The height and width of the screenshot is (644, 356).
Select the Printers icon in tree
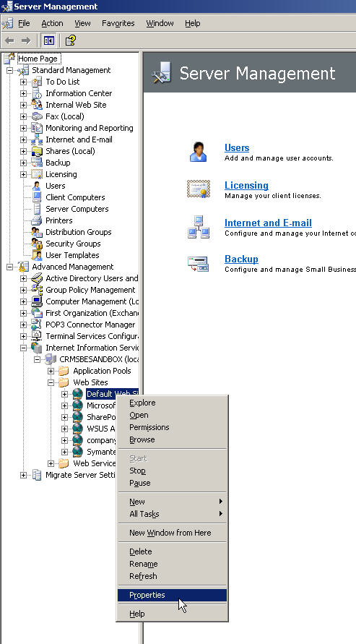click(37, 220)
